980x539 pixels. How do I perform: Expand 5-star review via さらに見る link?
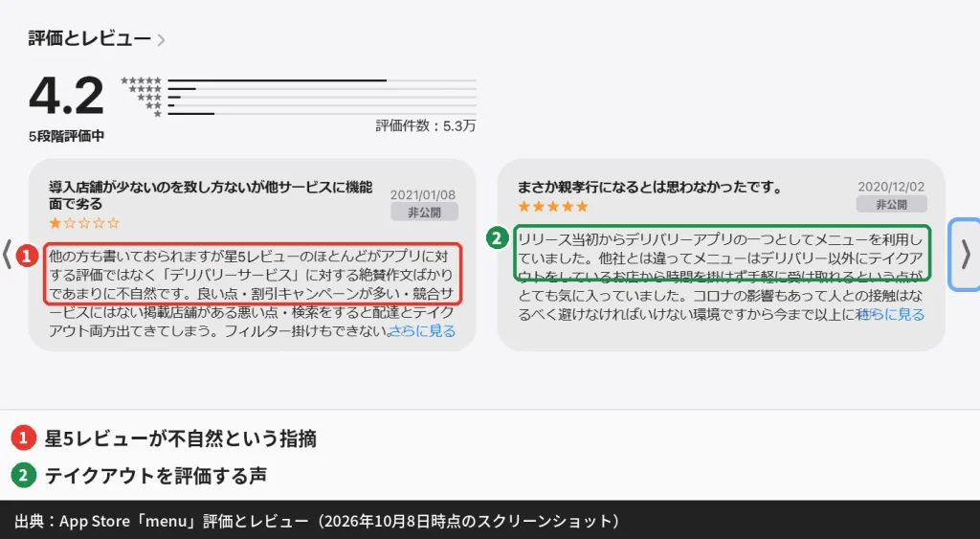click(x=891, y=315)
